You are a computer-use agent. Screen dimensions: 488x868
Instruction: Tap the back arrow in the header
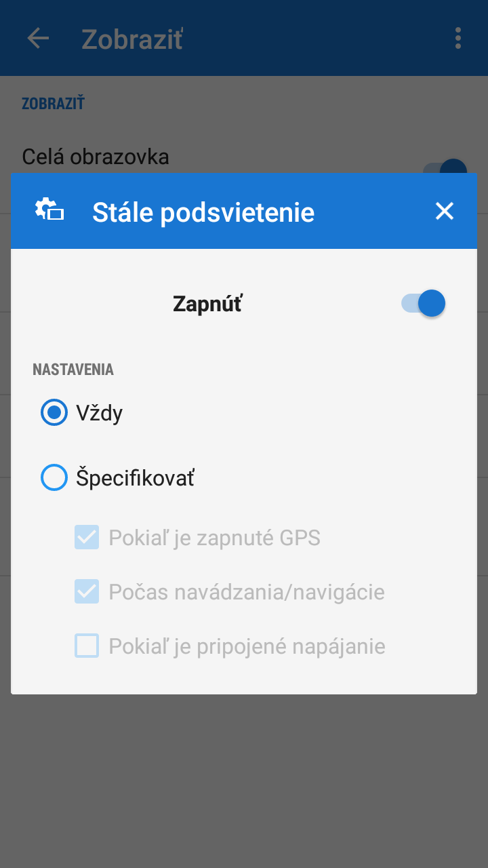click(38, 38)
